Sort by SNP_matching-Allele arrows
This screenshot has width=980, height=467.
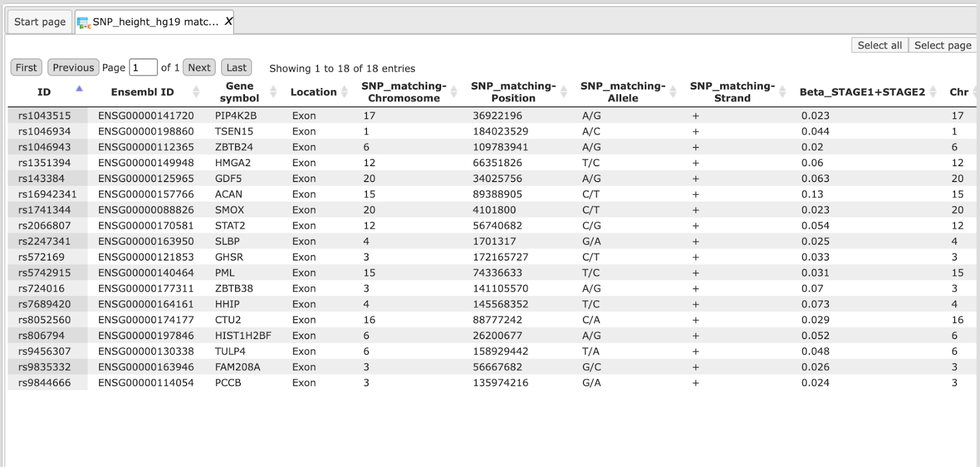coord(673,92)
